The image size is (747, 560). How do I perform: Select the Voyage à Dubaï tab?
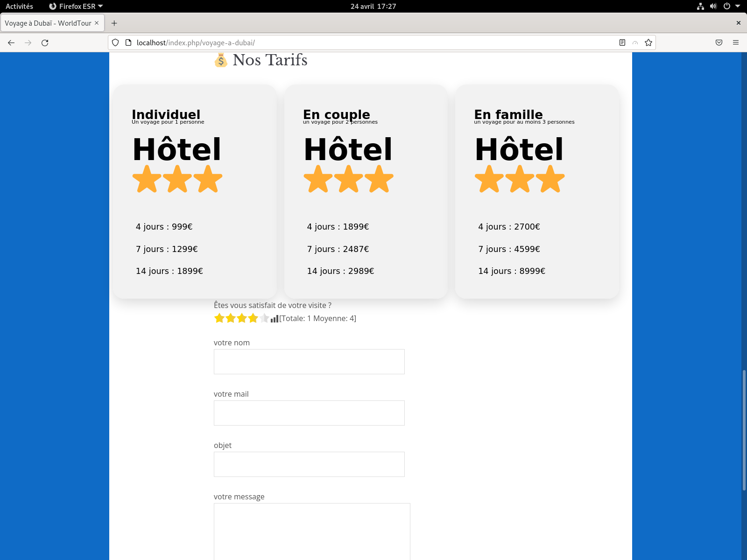(x=48, y=23)
